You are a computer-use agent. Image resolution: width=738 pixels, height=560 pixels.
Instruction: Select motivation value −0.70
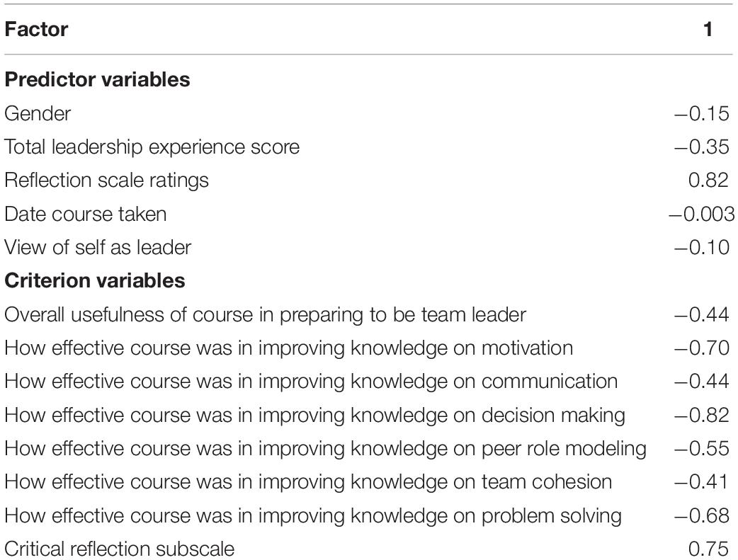click(702, 348)
